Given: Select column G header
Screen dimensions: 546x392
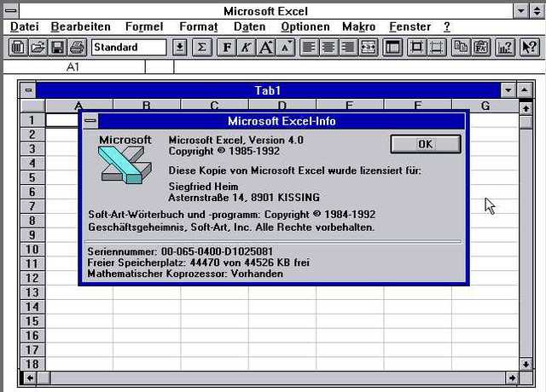Looking at the screenshot, I should 485,106.
